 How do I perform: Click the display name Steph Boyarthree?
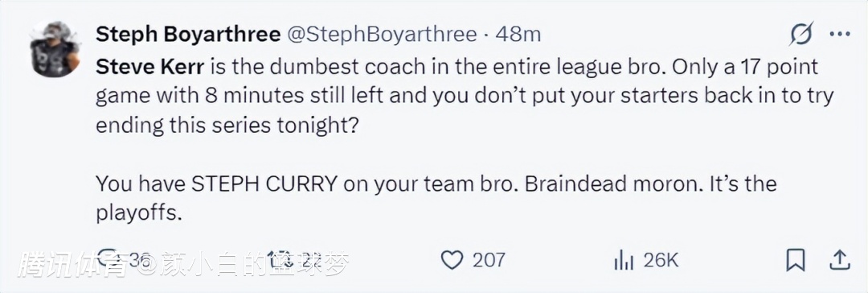tap(187, 35)
